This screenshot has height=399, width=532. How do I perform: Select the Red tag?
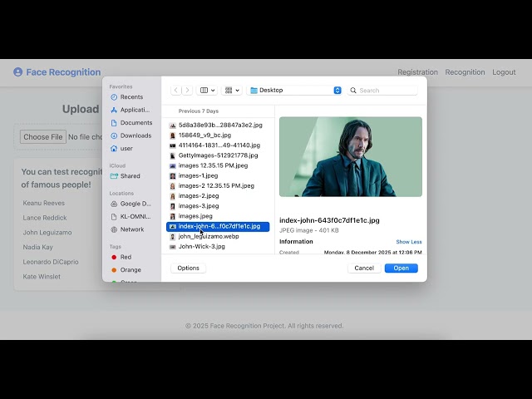coord(121,257)
